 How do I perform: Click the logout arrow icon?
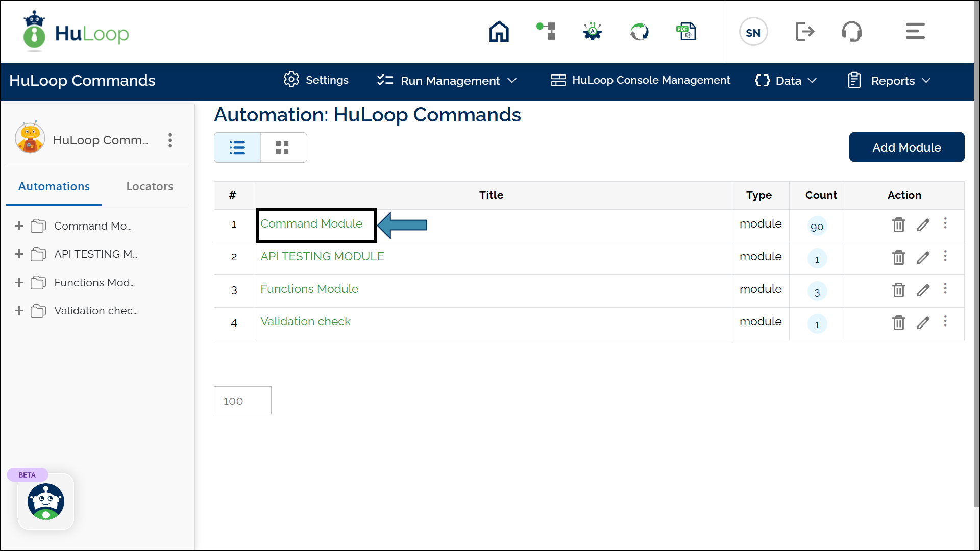[804, 32]
